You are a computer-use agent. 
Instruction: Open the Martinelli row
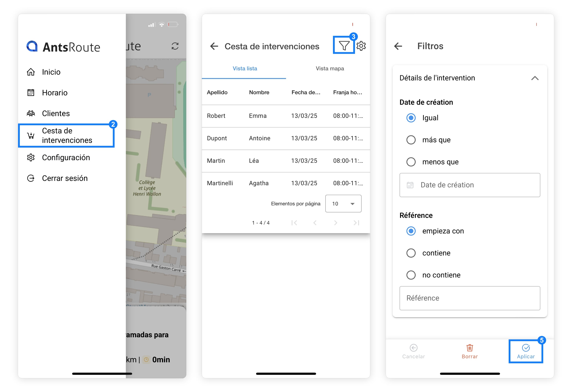pyautogui.click(x=286, y=183)
